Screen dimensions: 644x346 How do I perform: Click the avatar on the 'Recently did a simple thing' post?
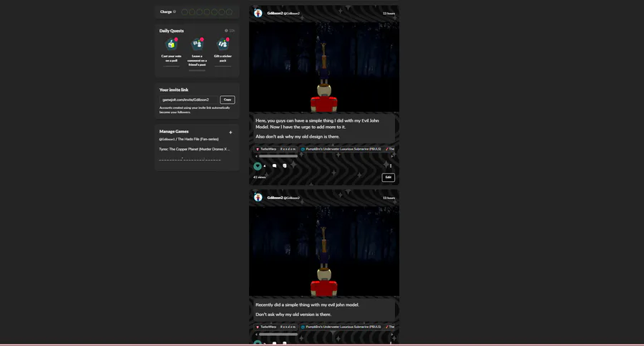click(x=258, y=198)
